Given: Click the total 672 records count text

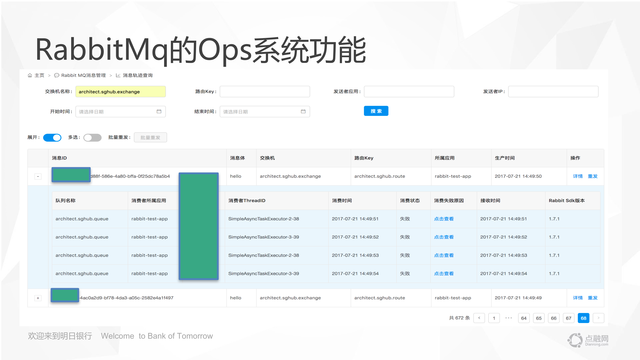Looking at the screenshot, I should point(459,318).
